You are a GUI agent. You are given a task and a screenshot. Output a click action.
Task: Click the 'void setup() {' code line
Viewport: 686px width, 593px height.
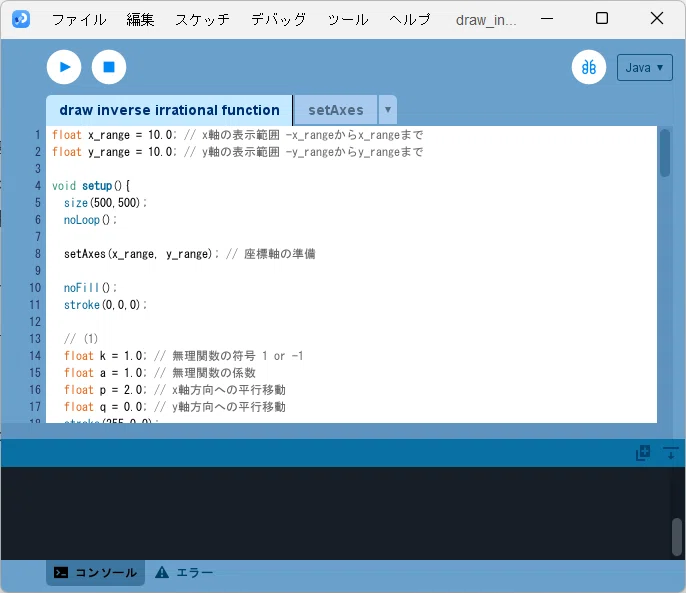click(x=91, y=186)
